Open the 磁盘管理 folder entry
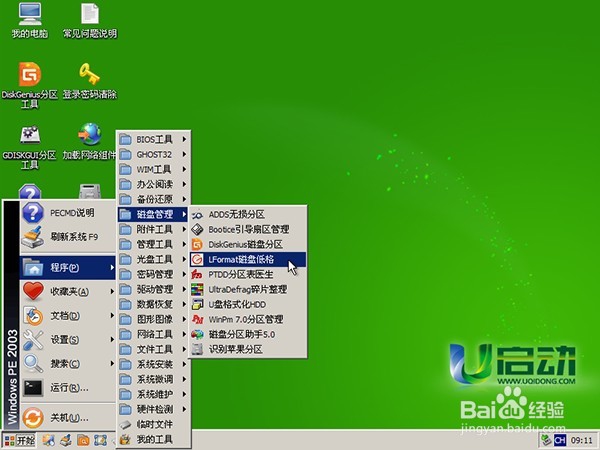 point(153,214)
